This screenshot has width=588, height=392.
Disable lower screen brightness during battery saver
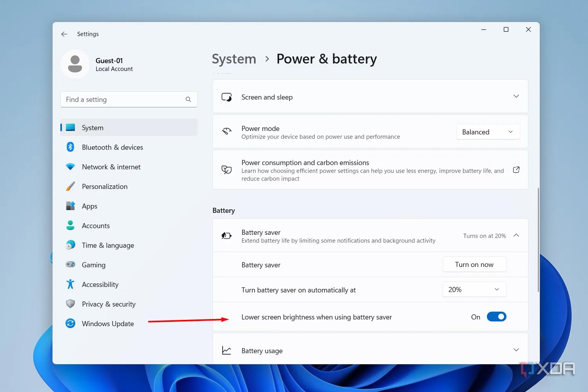496,316
